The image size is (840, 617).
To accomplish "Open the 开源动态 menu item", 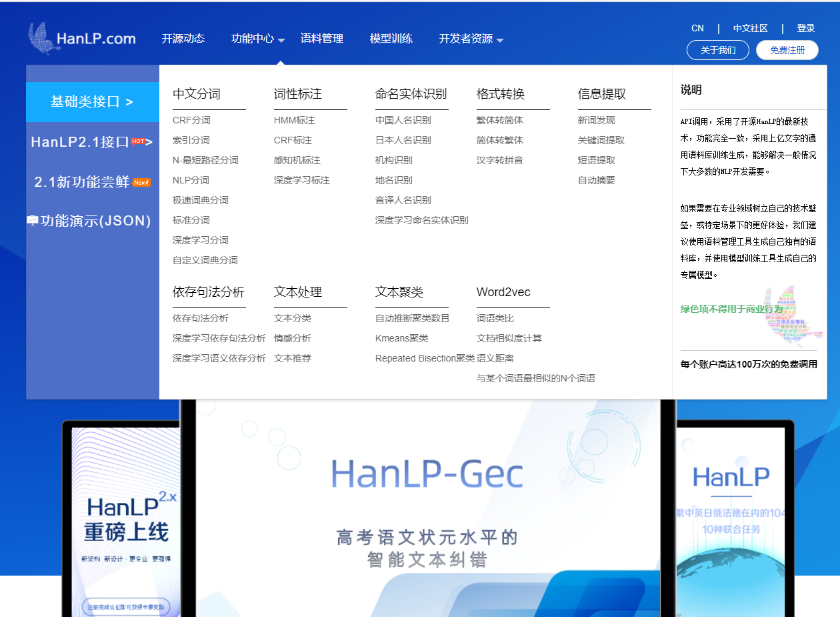I will click(x=183, y=39).
